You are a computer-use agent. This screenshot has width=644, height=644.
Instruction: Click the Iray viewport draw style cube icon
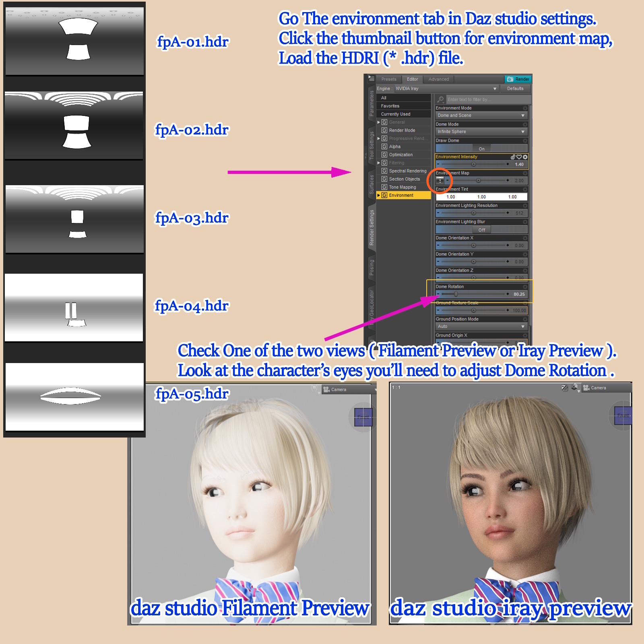tap(575, 388)
